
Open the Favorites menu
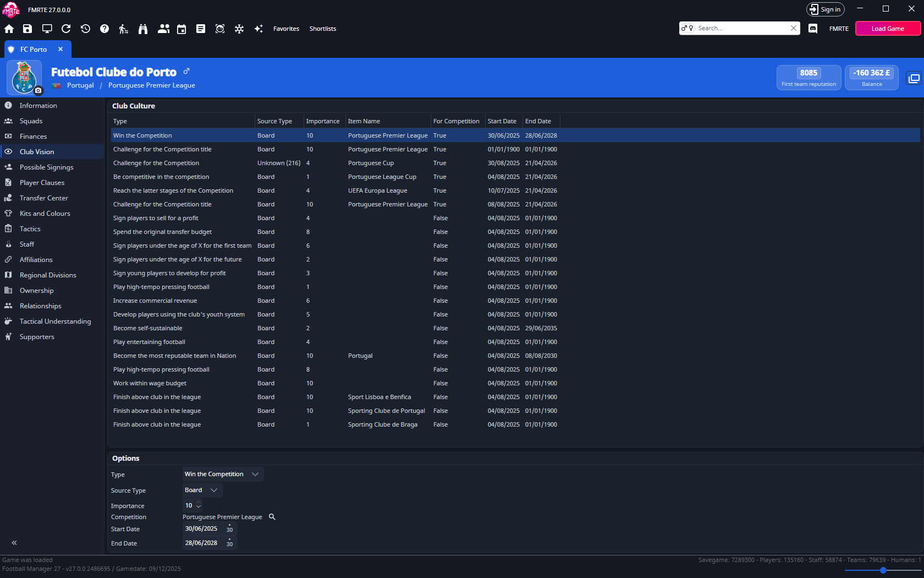(286, 29)
